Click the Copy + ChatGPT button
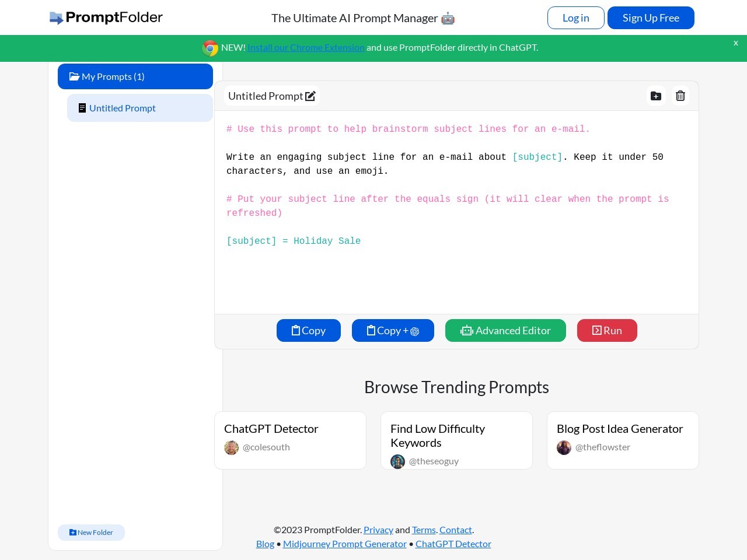This screenshot has width=747, height=560. click(393, 331)
